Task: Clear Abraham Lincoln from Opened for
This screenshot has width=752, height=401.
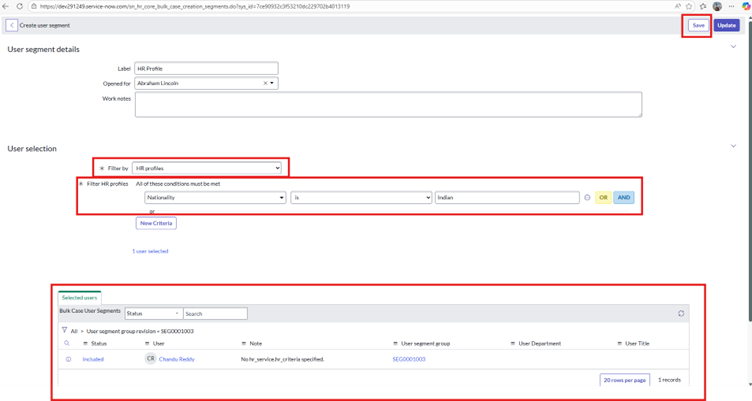Action: coord(266,83)
